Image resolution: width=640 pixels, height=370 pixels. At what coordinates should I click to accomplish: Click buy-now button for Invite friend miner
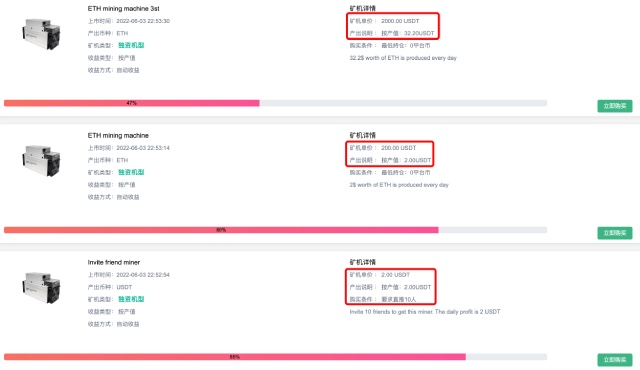point(615,360)
